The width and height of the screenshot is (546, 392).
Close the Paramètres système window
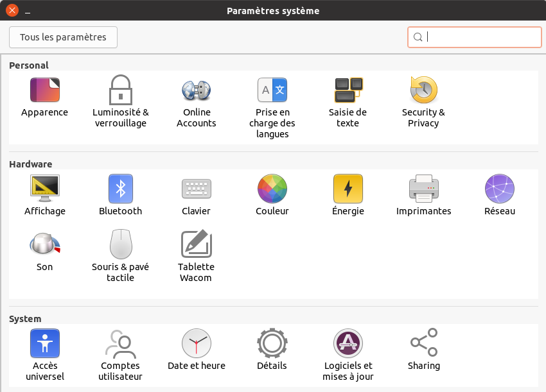click(x=12, y=11)
